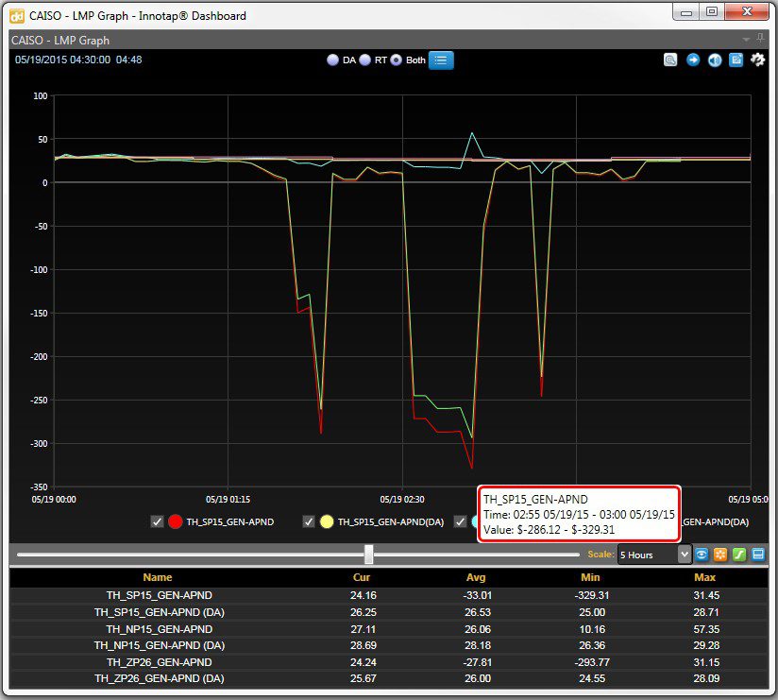Open the Scale 5 Hours dropdown
This screenshot has width=778, height=700.
[x=654, y=555]
